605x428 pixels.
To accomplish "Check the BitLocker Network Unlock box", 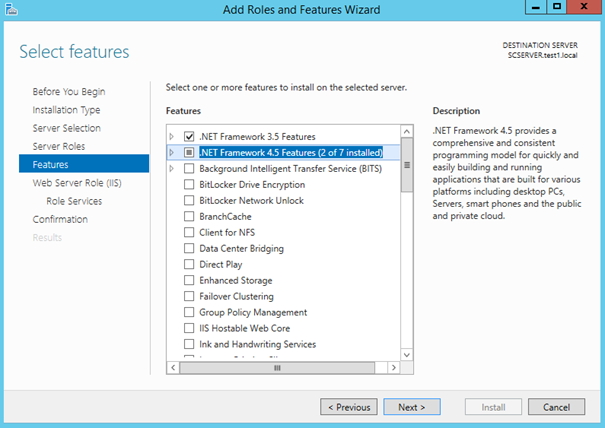I will 189,201.
